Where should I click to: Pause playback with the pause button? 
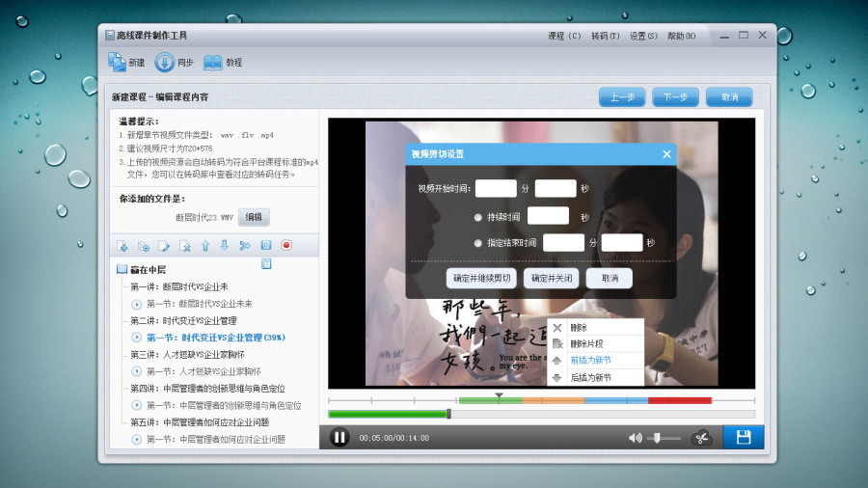(x=339, y=437)
